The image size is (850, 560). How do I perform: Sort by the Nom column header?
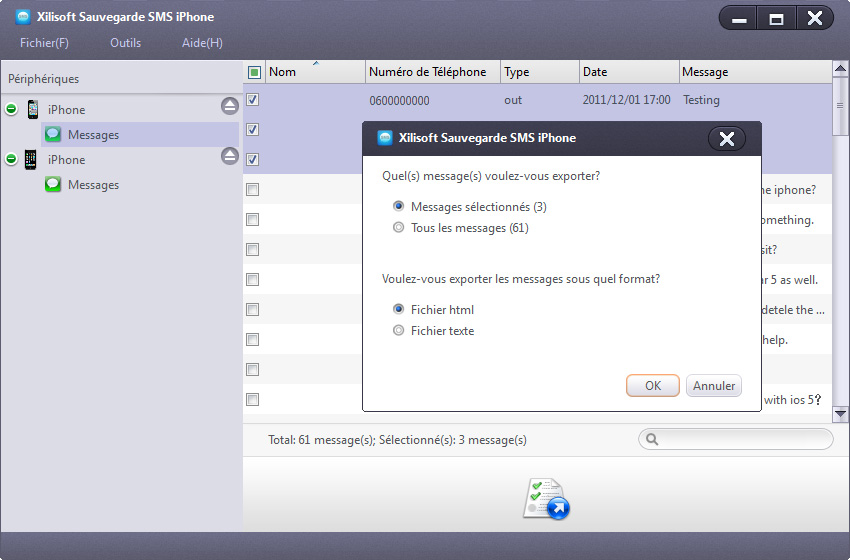(315, 72)
